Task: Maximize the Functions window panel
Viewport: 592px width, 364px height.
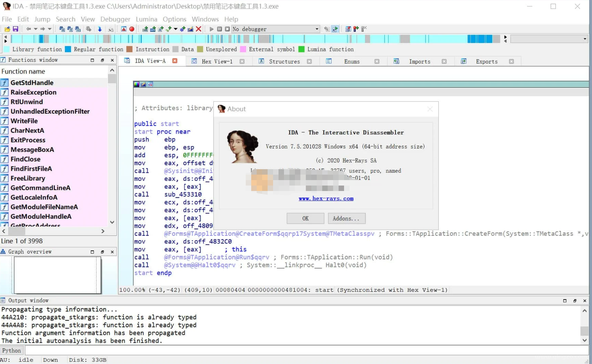Action: [x=92, y=60]
